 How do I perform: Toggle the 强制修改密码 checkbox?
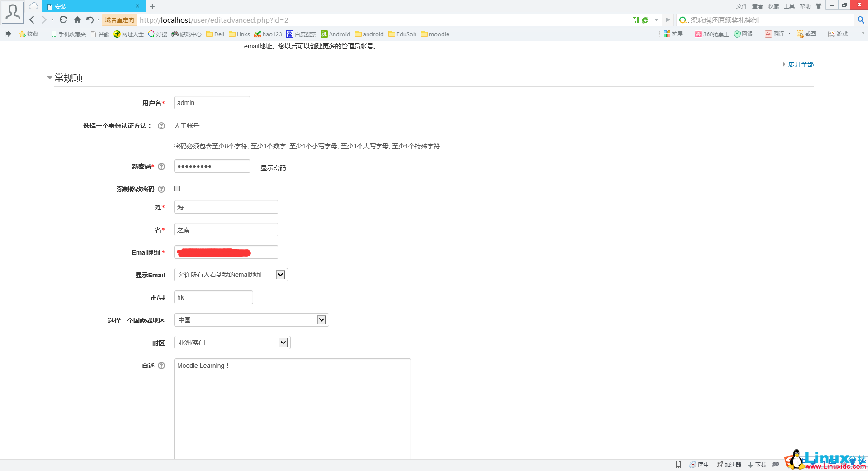177,188
